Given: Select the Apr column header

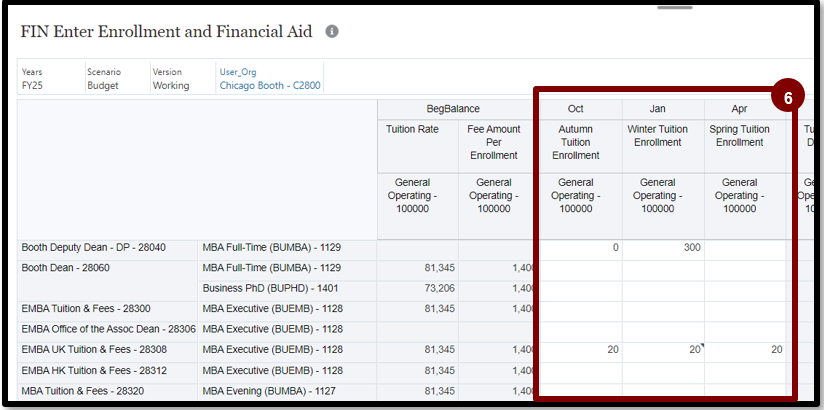Looking at the screenshot, I should pos(740,109).
